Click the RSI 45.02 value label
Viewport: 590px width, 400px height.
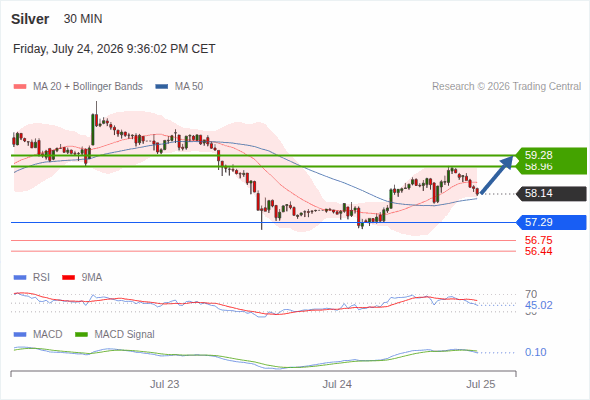538,305
